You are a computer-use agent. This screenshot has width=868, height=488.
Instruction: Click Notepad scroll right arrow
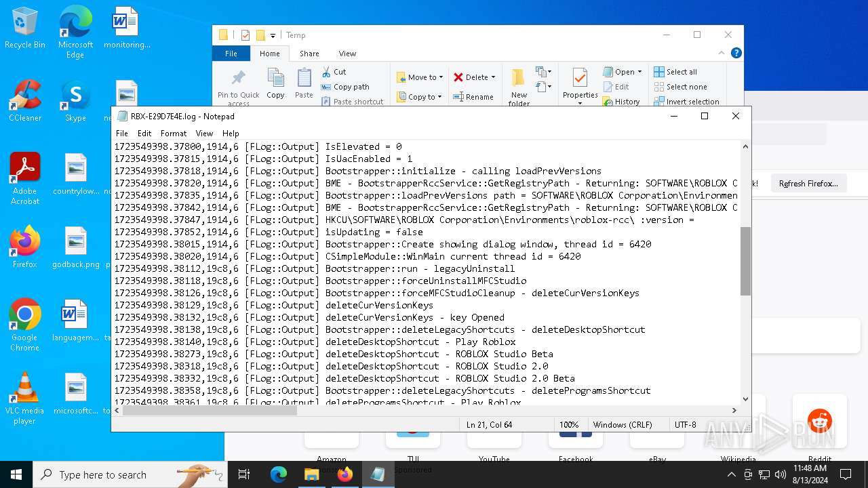tap(734, 410)
